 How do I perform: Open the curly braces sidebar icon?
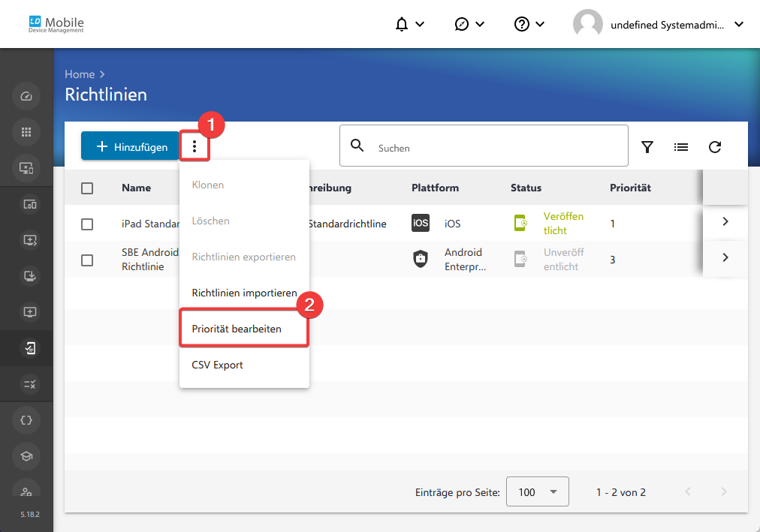tap(26, 420)
